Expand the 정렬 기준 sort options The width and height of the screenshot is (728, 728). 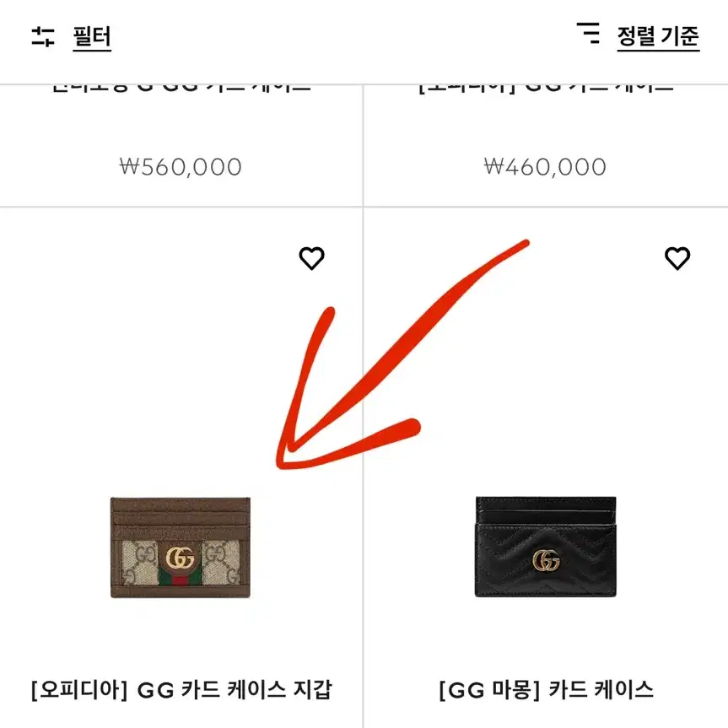[x=658, y=36]
